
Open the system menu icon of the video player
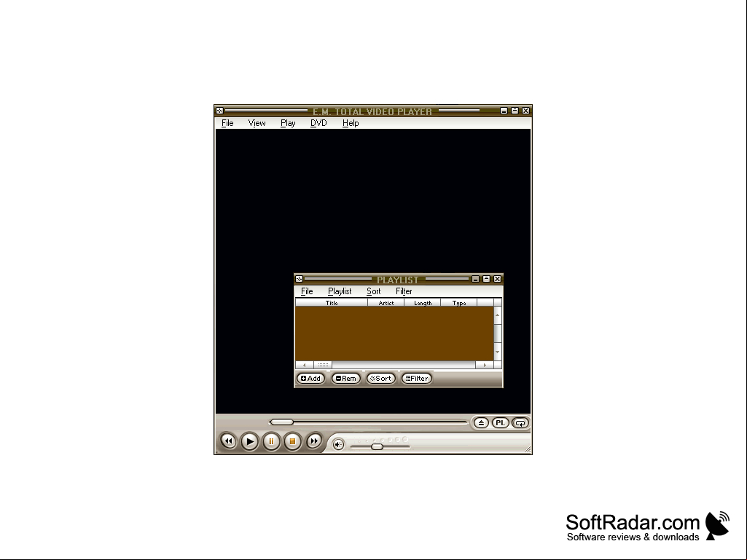click(219, 111)
